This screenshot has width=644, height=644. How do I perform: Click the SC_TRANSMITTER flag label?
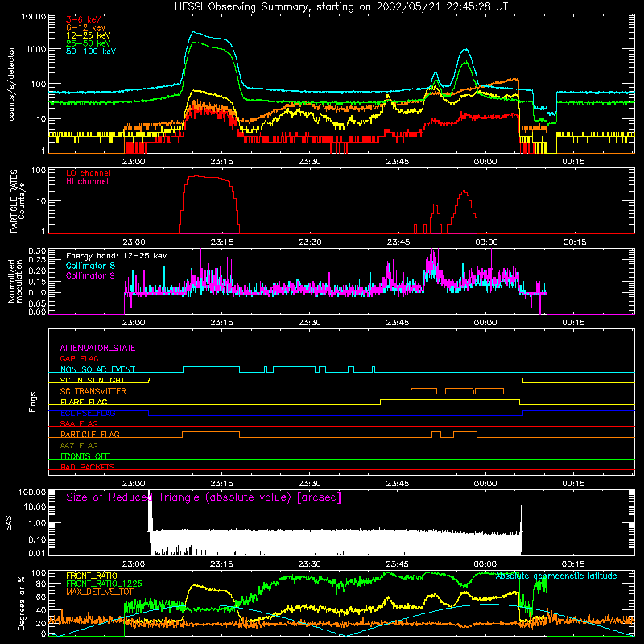(x=93, y=391)
